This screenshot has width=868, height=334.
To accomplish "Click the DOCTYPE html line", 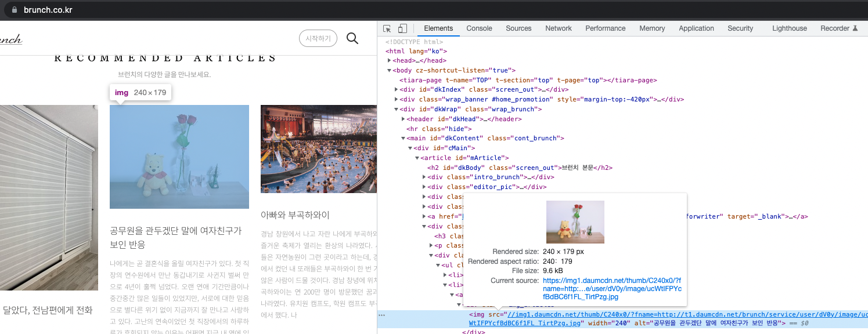I will coord(414,42).
